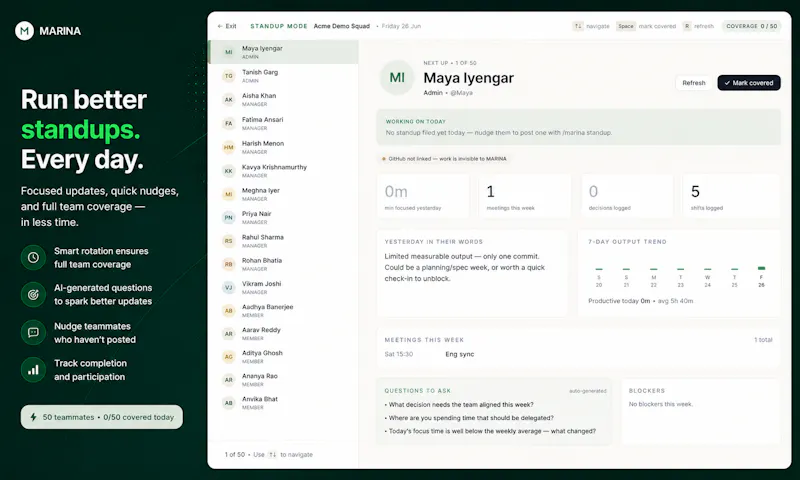Image resolution: width=800 pixels, height=480 pixels.
Task: Click the @Maya handle under the name
Action: pyautogui.click(x=461, y=93)
